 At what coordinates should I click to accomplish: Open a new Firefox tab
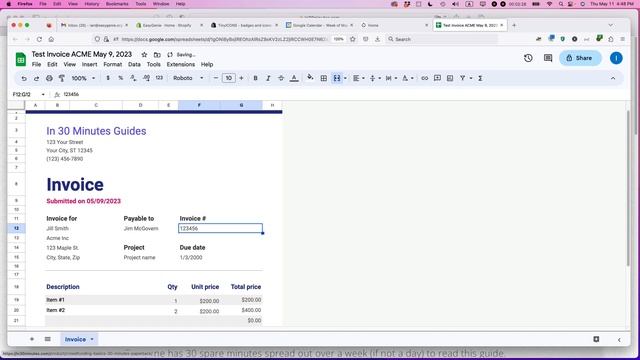[514, 25]
